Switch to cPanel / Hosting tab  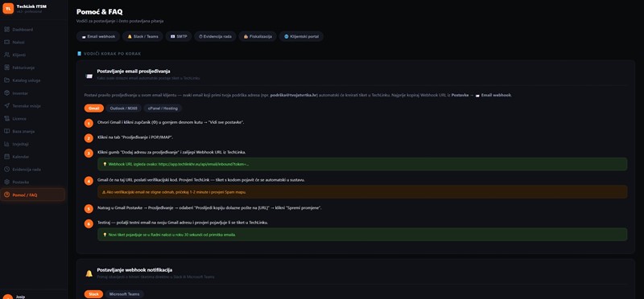[x=163, y=109]
